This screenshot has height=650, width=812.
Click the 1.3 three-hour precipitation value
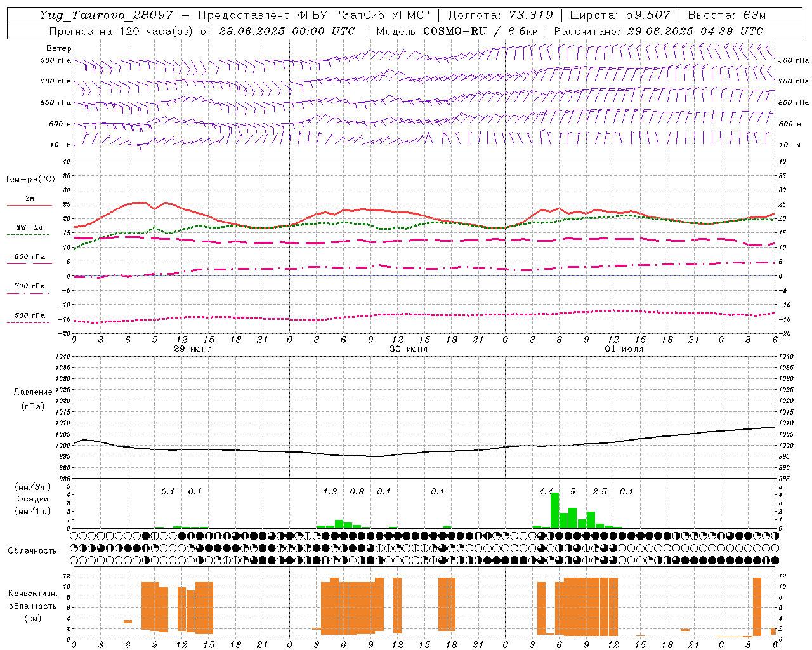pos(330,491)
